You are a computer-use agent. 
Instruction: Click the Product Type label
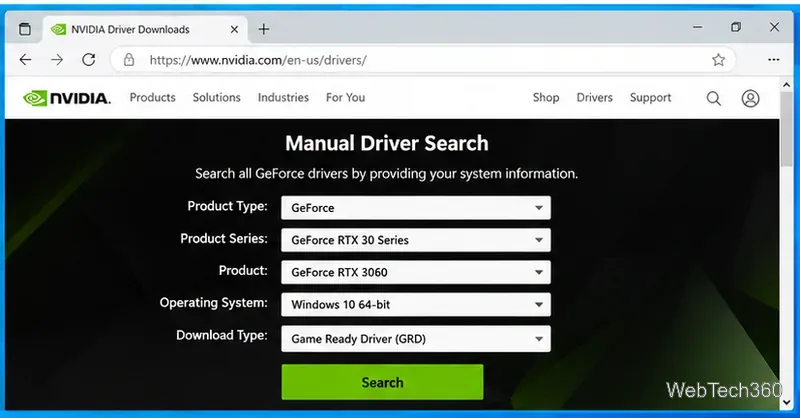point(228,206)
